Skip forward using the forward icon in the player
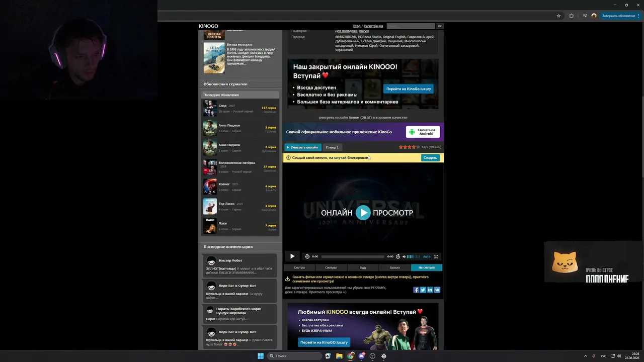The width and height of the screenshot is (644, 362). [398, 256]
